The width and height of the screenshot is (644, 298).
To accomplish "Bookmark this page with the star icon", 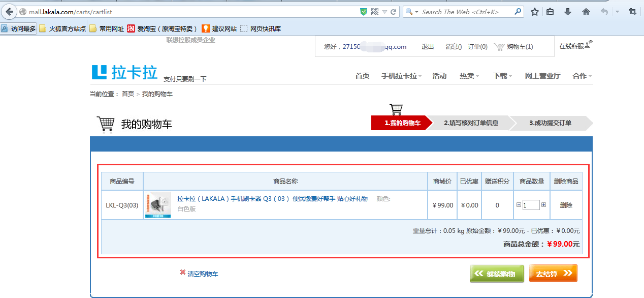I will point(534,12).
